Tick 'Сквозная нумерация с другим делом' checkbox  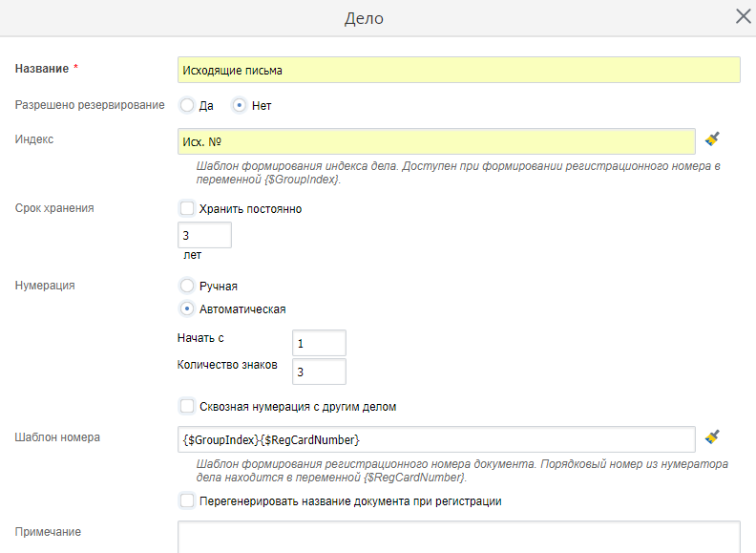[187, 406]
